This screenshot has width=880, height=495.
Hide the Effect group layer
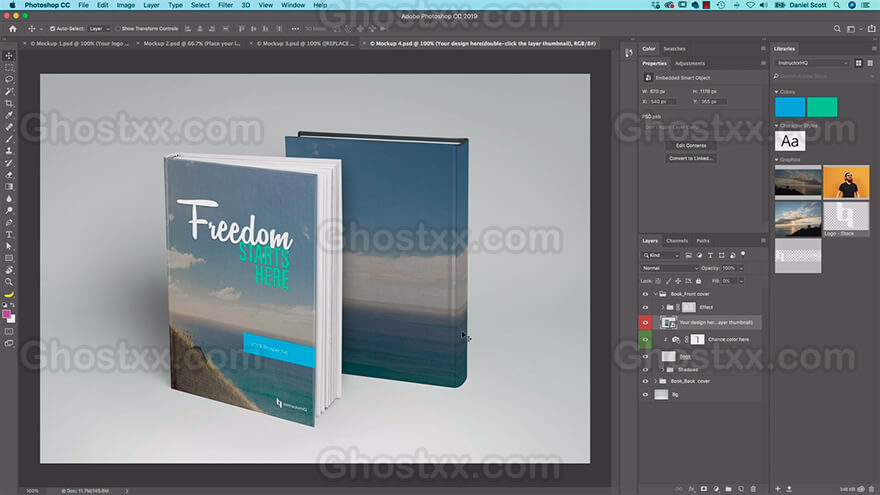(x=645, y=308)
